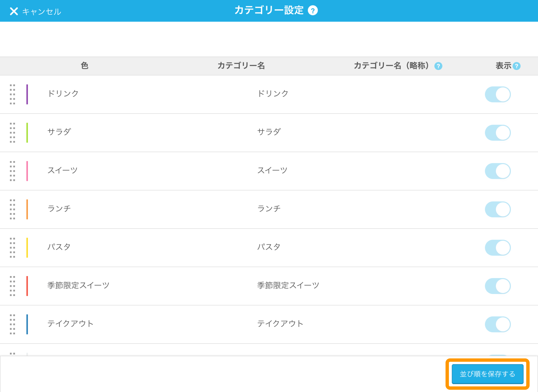The image size is (538, 392).
Task: Open help icon beside カテゴリー名（略称）header
Action: click(438, 66)
